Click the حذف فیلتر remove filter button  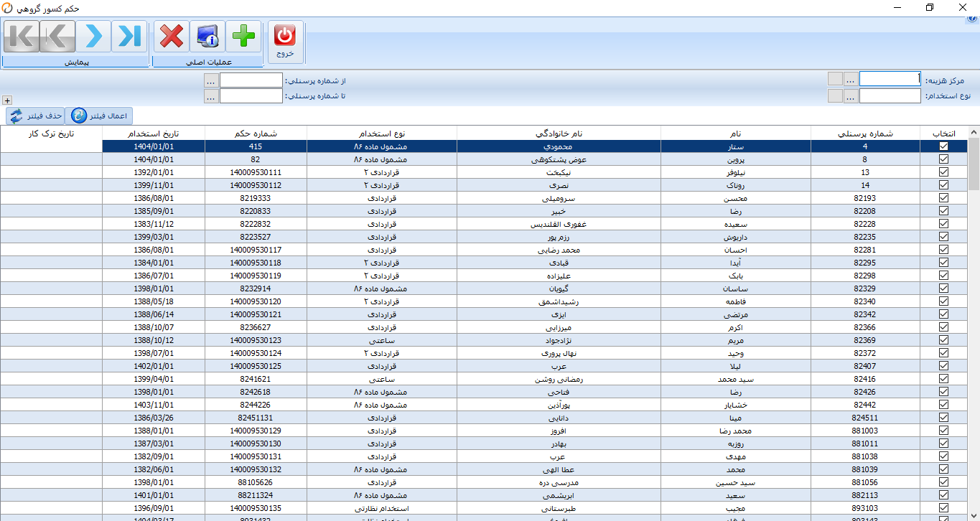(x=36, y=116)
